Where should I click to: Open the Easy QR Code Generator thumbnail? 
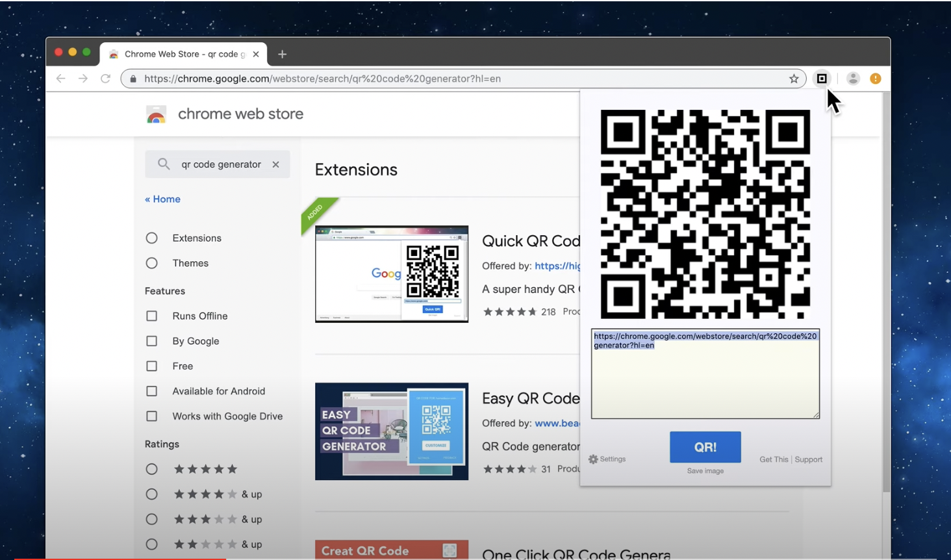tap(392, 431)
